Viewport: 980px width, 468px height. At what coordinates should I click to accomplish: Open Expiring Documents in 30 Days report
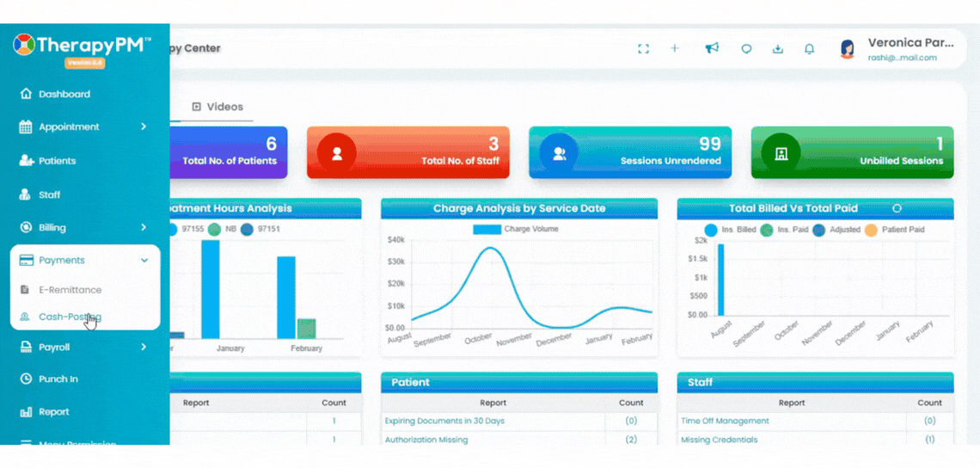pyautogui.click(x=444, y=421)
